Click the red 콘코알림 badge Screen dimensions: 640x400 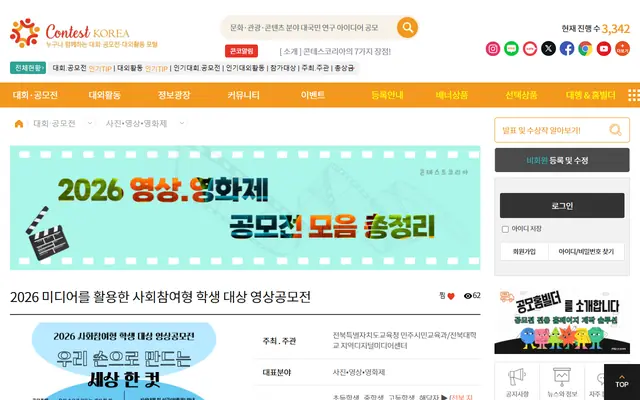(x=241, y=51)
